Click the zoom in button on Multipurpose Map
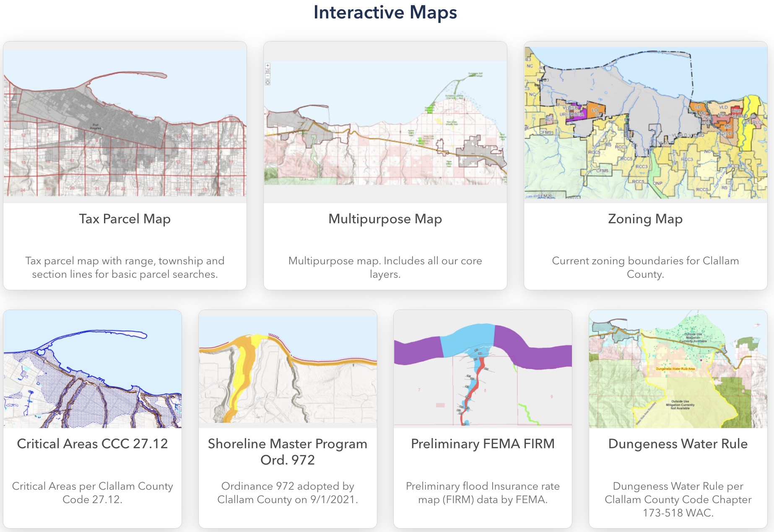774x532 pixels. click(x=268, y=65)
